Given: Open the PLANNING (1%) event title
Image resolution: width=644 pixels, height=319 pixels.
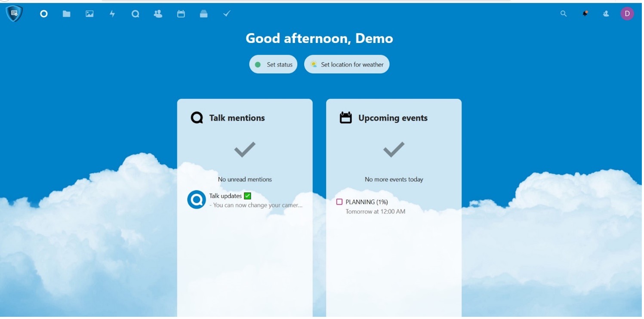Looking at the screenshot, I should pos(367,202).
